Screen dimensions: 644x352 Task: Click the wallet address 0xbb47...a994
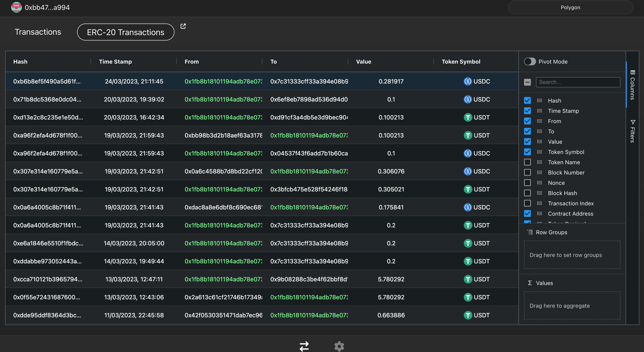point(47,7)
